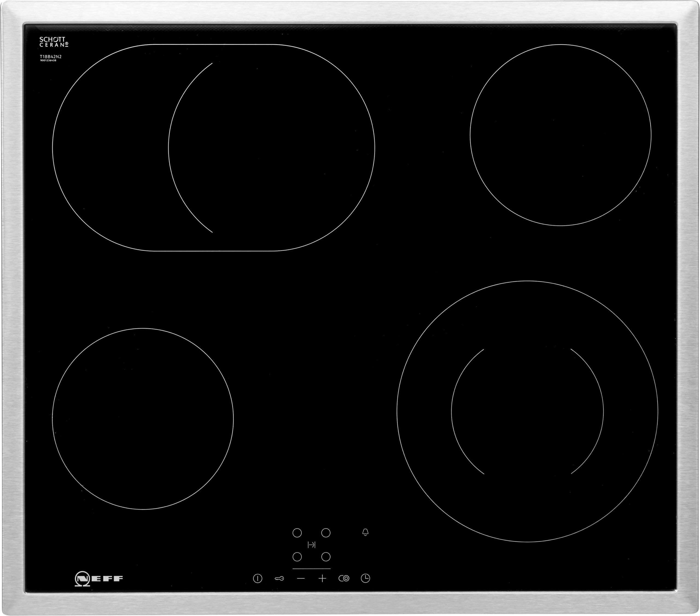The width and height of the screenshot is (700, 616).
Task: Tap the bell kitchen-alarm symbol
Action: tap(365, 532)
